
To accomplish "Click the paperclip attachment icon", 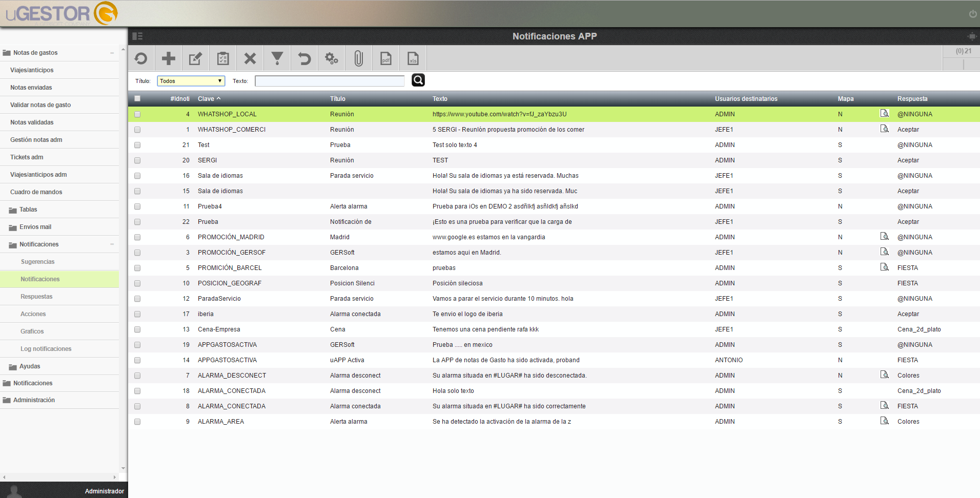I will click(359, 58).
